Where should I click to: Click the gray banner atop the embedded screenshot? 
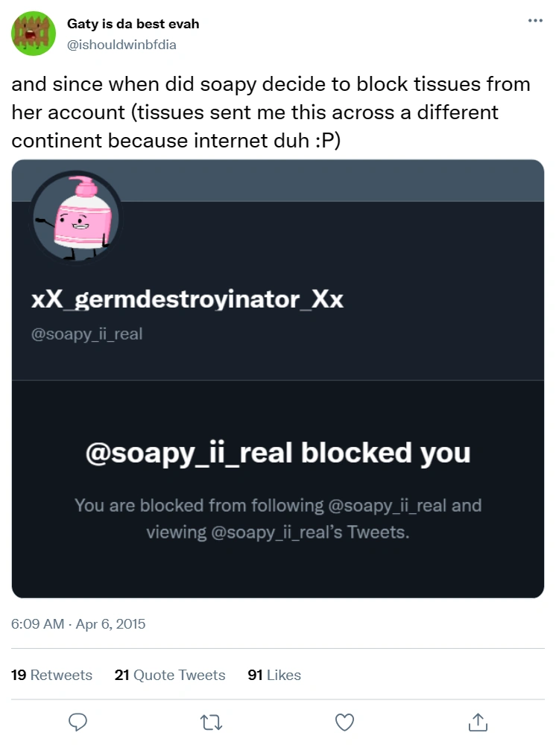pyautogui.click(x=335, y=180)
